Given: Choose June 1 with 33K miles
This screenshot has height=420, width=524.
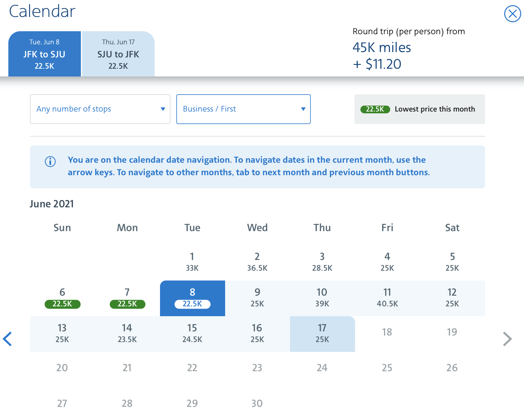Looking at the screenshot, I should click(192, 262).
